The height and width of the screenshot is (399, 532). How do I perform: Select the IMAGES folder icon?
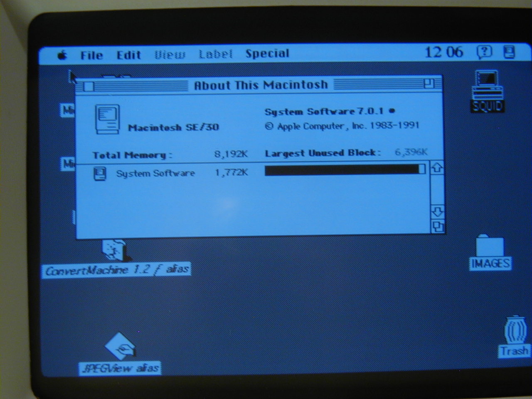tap(490, 245)
